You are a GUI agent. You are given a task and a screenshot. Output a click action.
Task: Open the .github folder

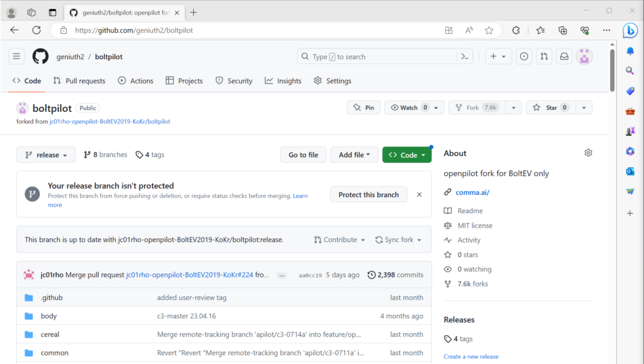pyautogui.click(x=52, y=297)
